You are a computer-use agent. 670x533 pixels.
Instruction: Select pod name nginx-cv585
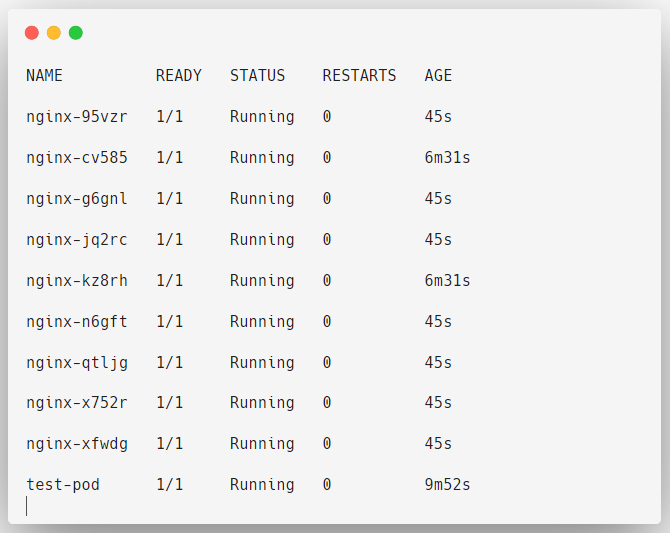77,158
